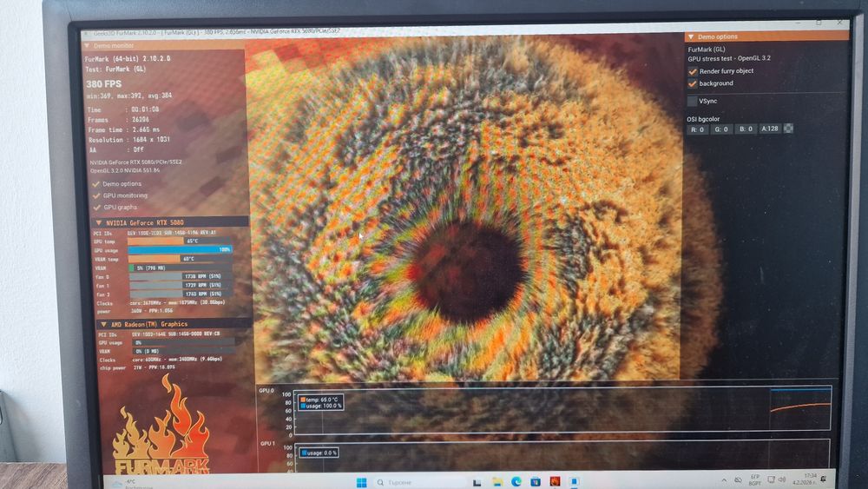Disable Render furry object checkbox
The width and height of the screenshot is (868, 489).
(x=693, y=71)
